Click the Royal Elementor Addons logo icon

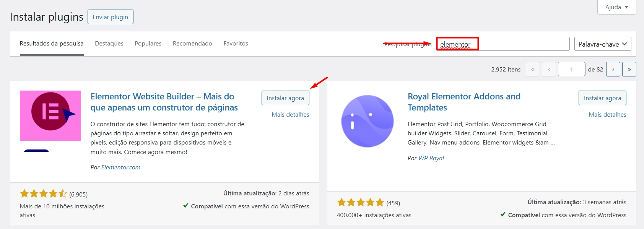click(x=367, y=121)
